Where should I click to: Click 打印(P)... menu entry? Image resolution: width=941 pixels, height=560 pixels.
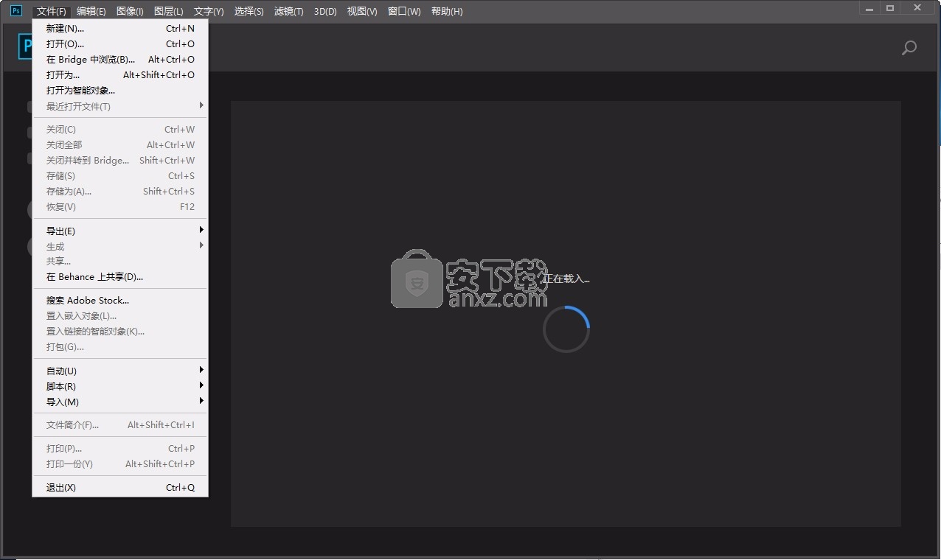point(120,449)
